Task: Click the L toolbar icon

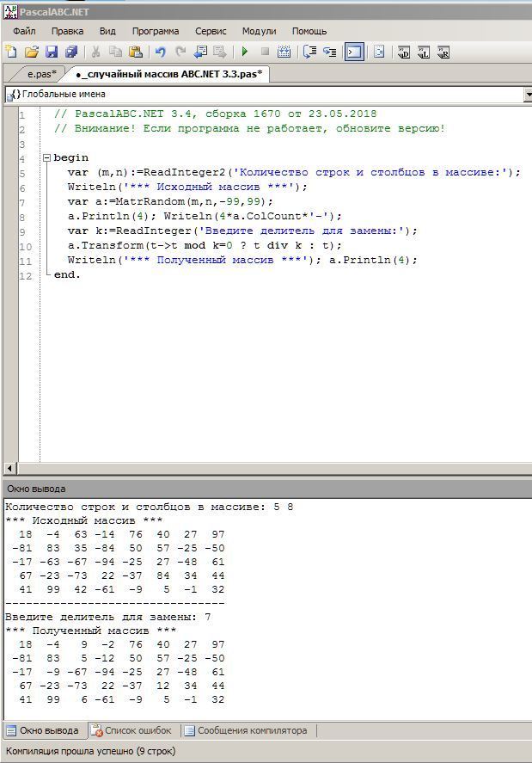Action: (x=424, y=52)
